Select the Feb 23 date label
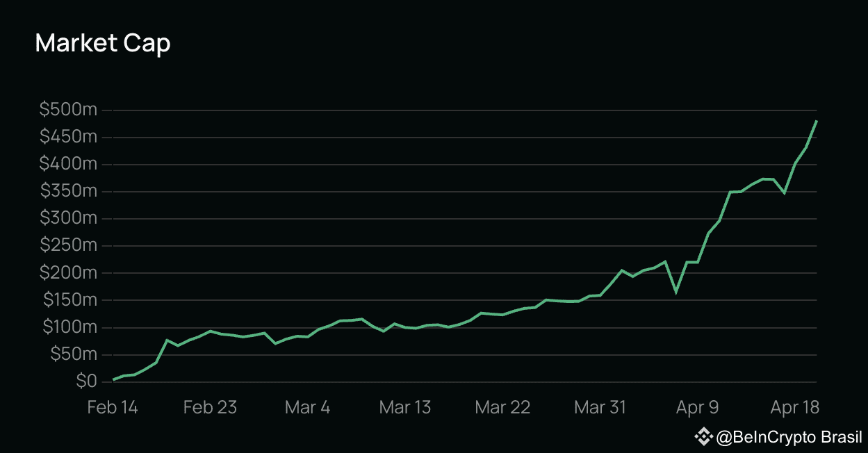The image size is (868, 453). click(210, 408)
